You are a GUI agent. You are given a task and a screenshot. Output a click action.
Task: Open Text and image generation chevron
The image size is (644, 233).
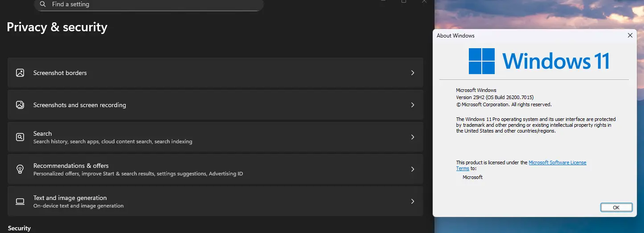click(413, 201)
